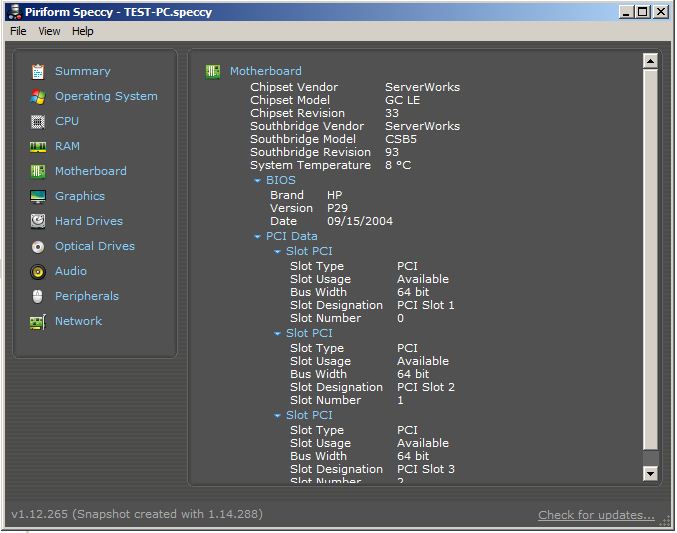677x533 pixels.
Task: Click the BIOS Brand value HP
Action: [335, 195]
